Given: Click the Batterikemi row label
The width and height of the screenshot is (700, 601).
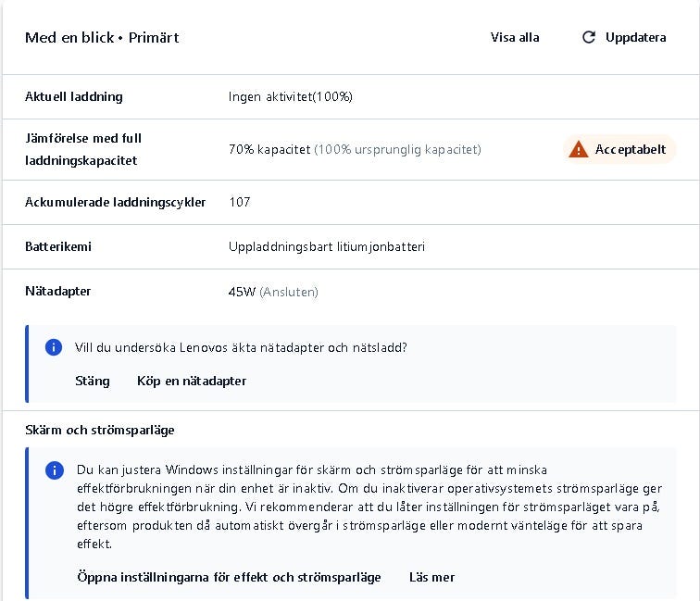Looking at the screenshot, I should tap(58, 246).
